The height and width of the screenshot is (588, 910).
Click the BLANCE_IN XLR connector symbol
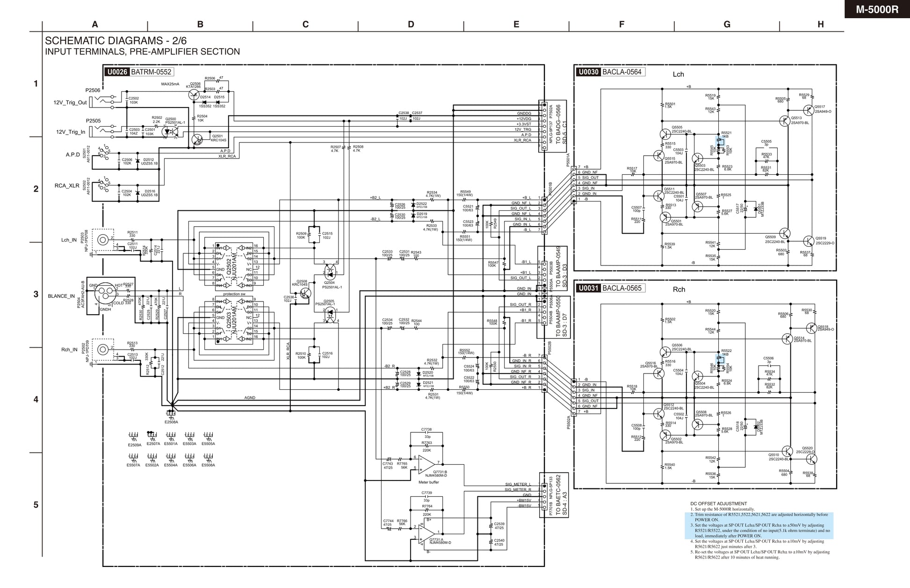[x=105, y=294]
